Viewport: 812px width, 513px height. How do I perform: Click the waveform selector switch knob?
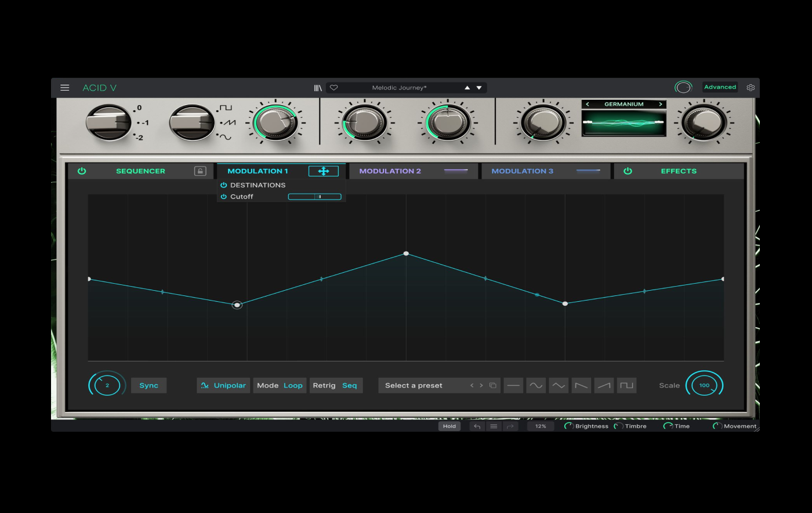pyautogui.click(x=192, y=122)
